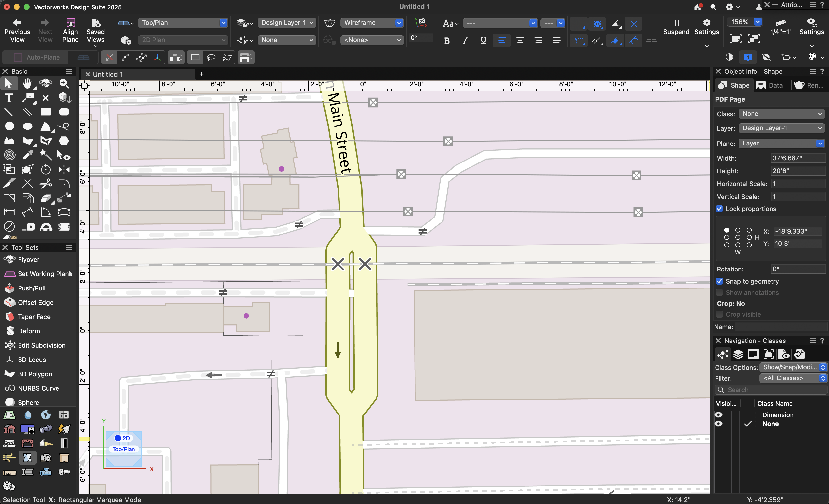Uncheck Lock proportions checkbox
Viewport: 829px width, 504px height.
[x=720, y=209]
